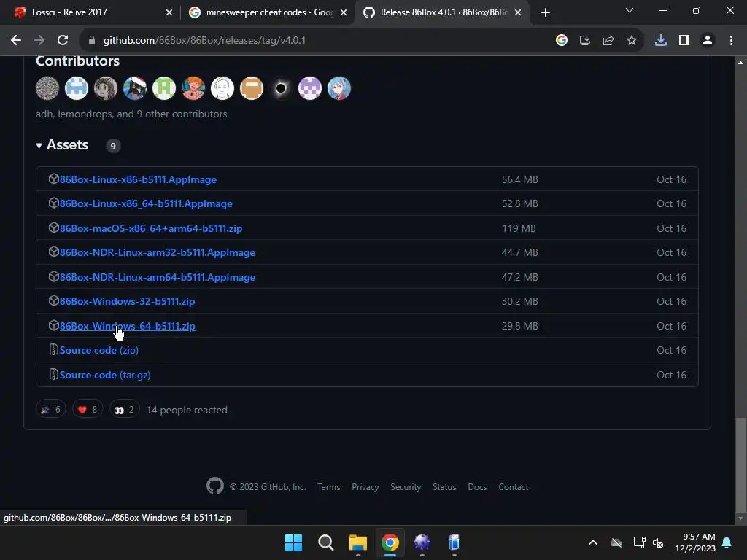Open clock showing 9:57 AM
Viewport: 747px width, 560px height.
(x=695, y=542)
